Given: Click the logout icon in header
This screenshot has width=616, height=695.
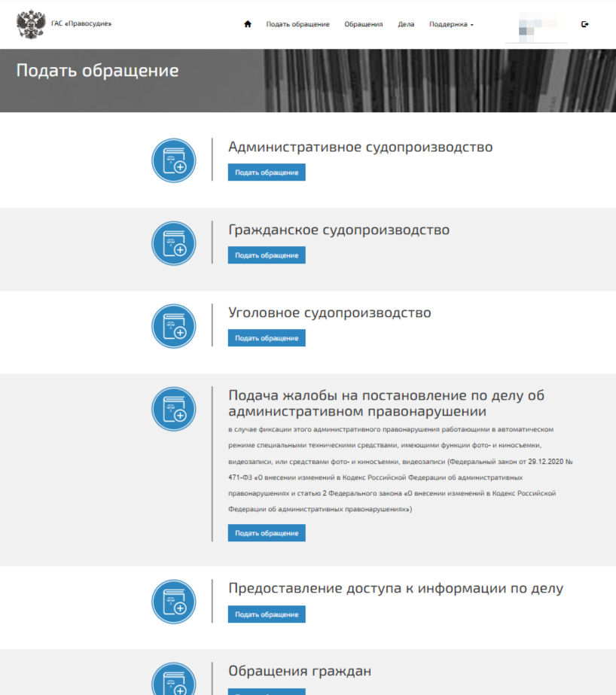Looking at the screenshot, I should [585, 24].
